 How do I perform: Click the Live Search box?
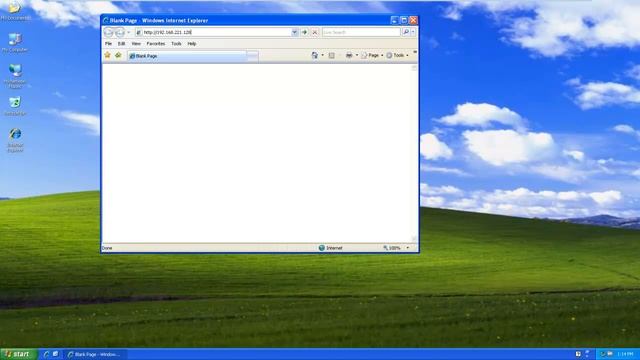pos(361,32)
